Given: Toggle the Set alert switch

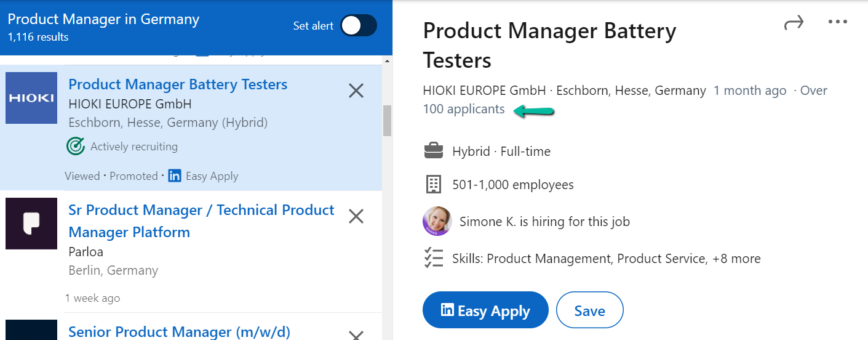Looking at the screenshot, I should [359, 26].
